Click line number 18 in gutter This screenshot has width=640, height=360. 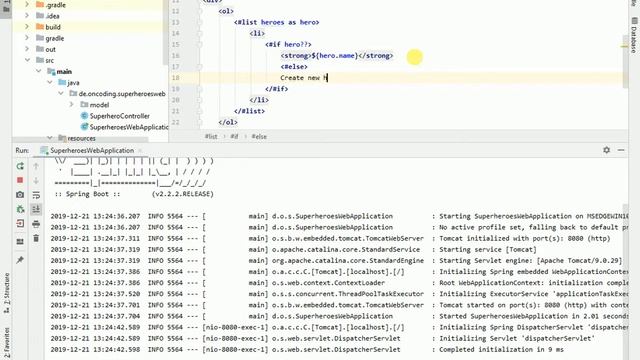click(x=176, y=78)
